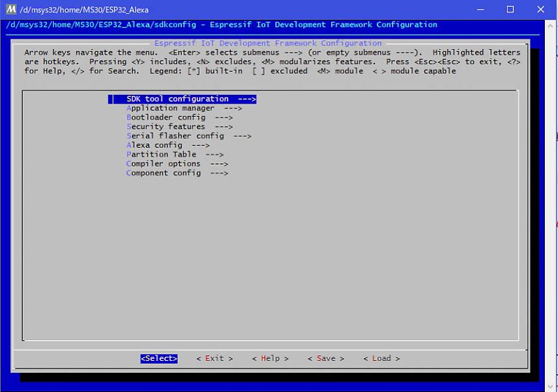
Task: Open Compiler options submenu
Action: [177, 164]
